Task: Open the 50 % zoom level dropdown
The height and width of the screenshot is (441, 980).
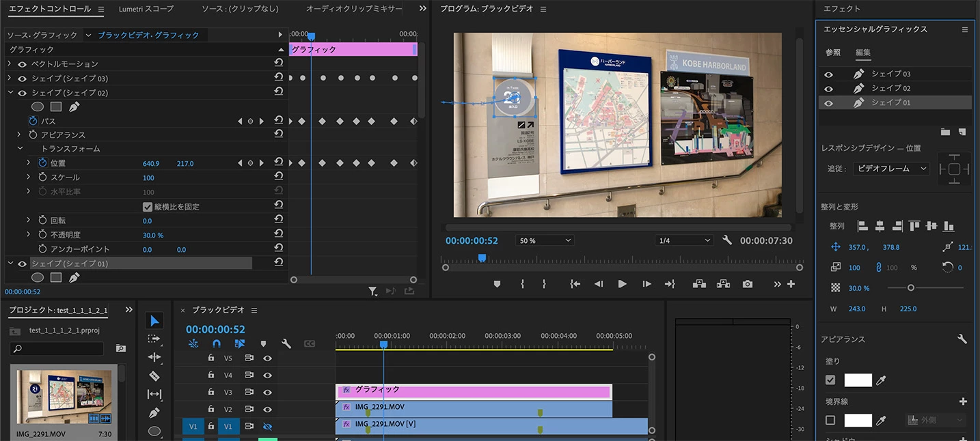Action: click(545, 241)
